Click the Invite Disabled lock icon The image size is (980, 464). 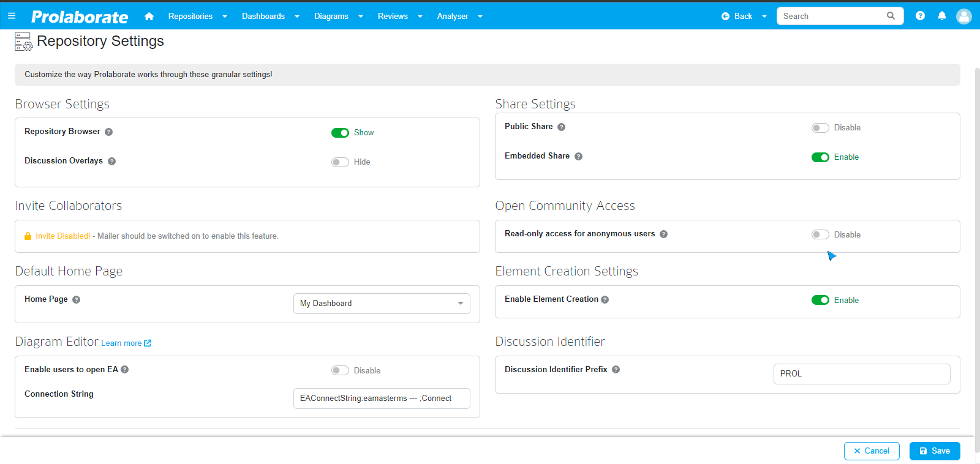coord(28,236)
